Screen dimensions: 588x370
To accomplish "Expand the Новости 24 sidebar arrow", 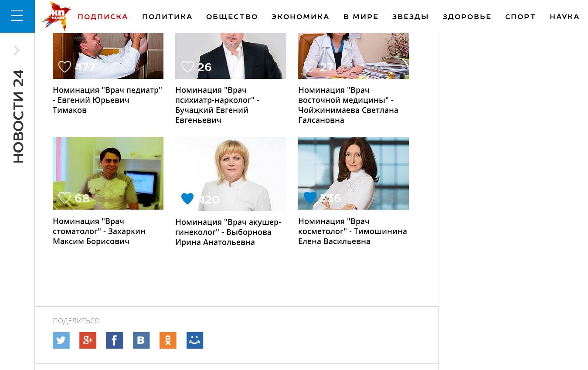I will point(17,51).
